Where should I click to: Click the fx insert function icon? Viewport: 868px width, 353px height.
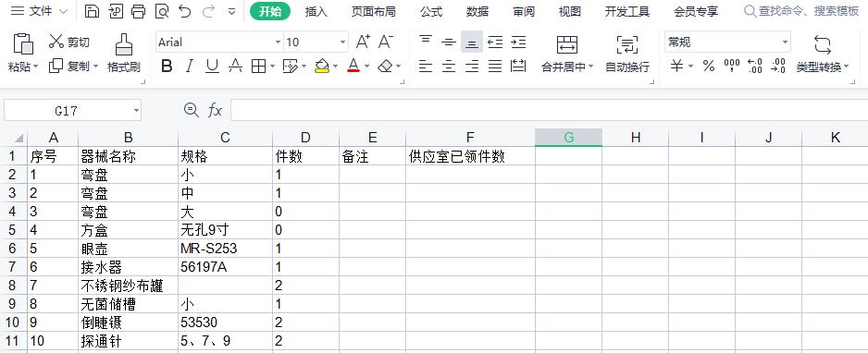tap(215, 111)
